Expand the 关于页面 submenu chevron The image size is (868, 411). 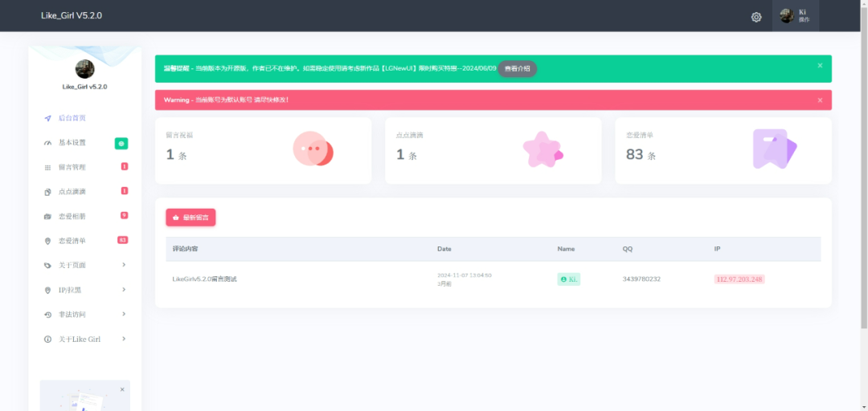124,265
